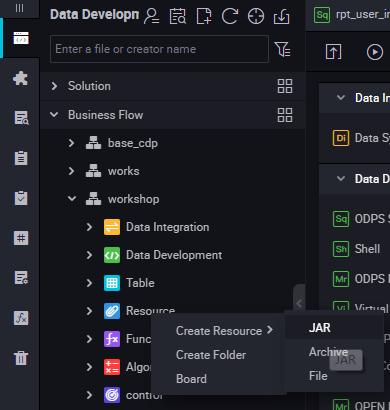Click the import icon in header
Image resolution: width=390 pixels, height=410 pixels.
(x=281, y=16)
